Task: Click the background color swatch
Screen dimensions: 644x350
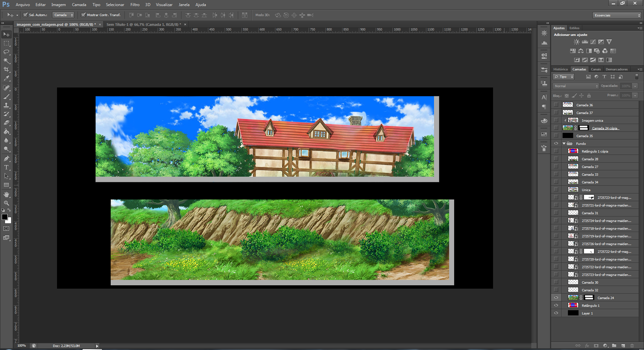Action: coord(9,221)
